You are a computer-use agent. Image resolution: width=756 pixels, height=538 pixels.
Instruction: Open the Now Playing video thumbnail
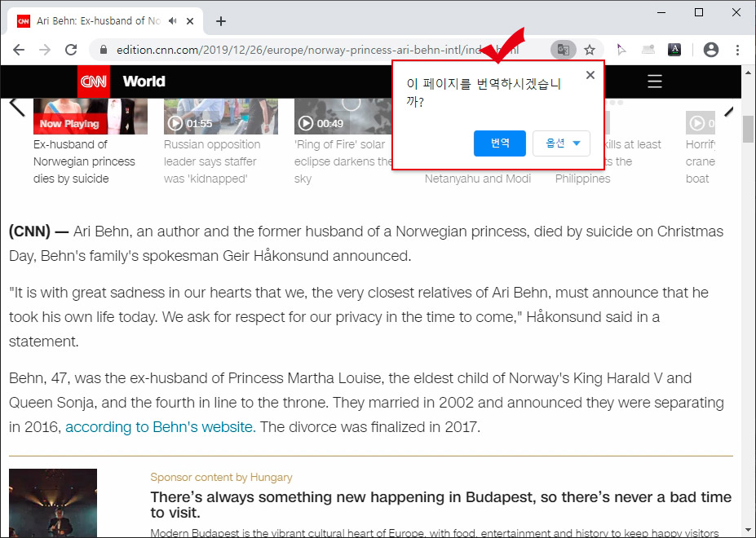click(91, 117)
